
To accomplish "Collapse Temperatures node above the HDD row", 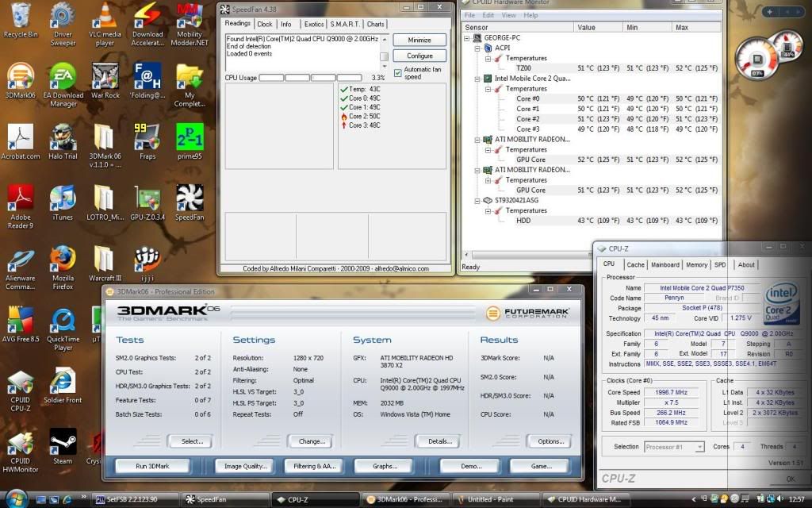I will click(x=488, y=210).
